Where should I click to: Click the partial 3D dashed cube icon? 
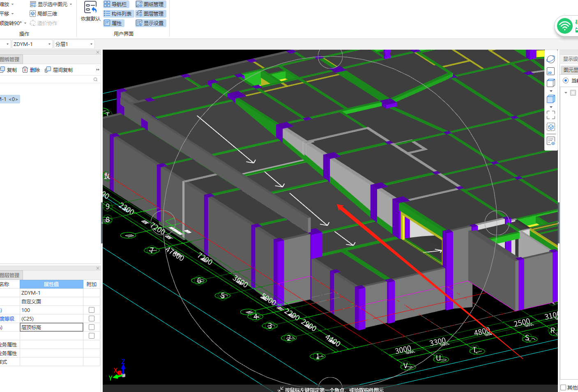[x=551, y=127]
